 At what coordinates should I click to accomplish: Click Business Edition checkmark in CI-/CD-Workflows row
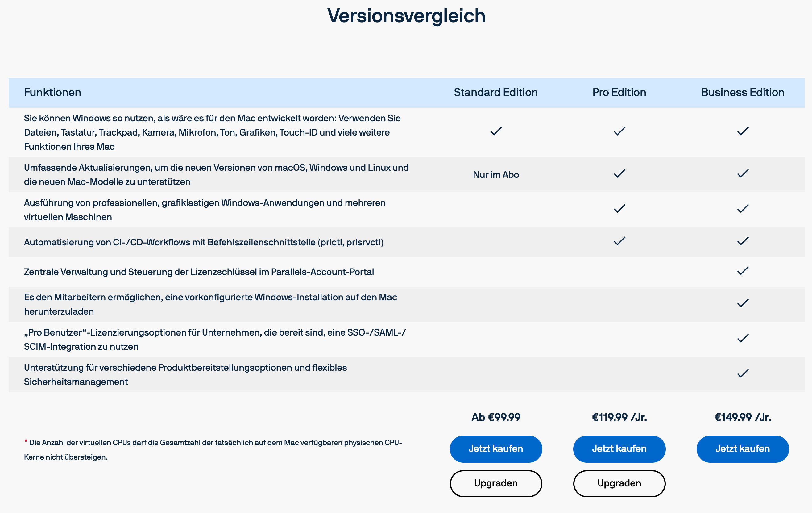tap(743, 241)
